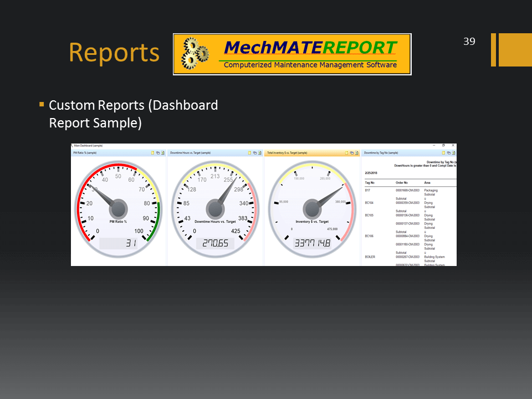Click the Order No column header
This screenshot has height=399, width=532.
click(x=402, y=183)
